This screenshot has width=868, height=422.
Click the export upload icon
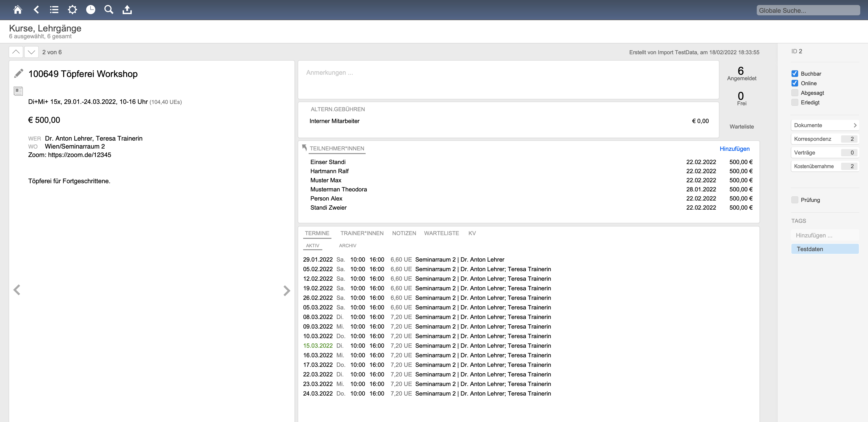[x=127, y=10]
